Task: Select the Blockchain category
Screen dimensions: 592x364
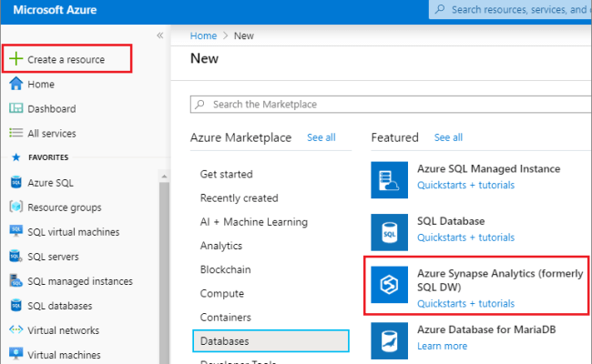Action: pos(225,269)
